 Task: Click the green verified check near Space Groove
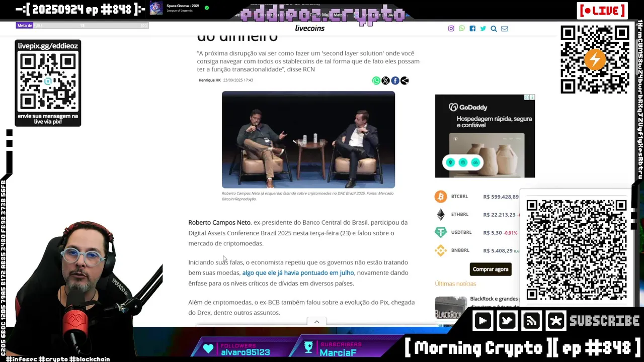207,8
